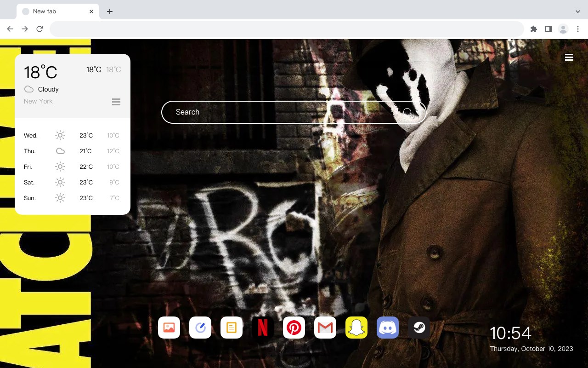Click Thursday's 21°C high temperature

click(x=85, y=151)
